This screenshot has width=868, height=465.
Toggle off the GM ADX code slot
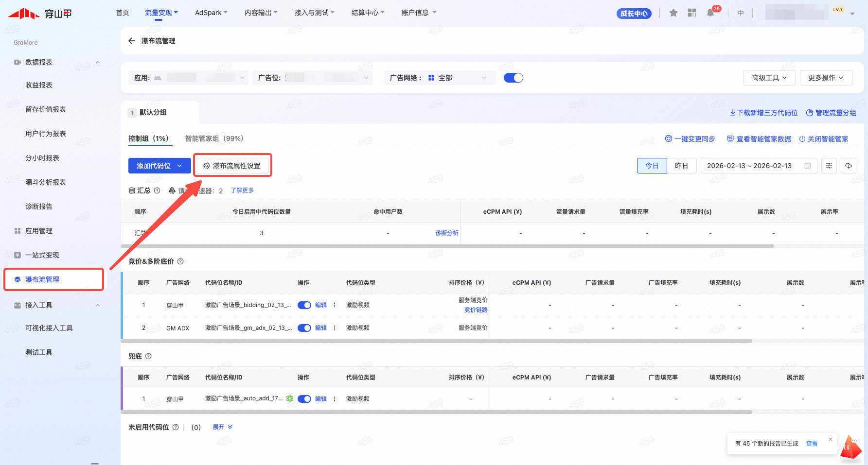pos(304,328)
